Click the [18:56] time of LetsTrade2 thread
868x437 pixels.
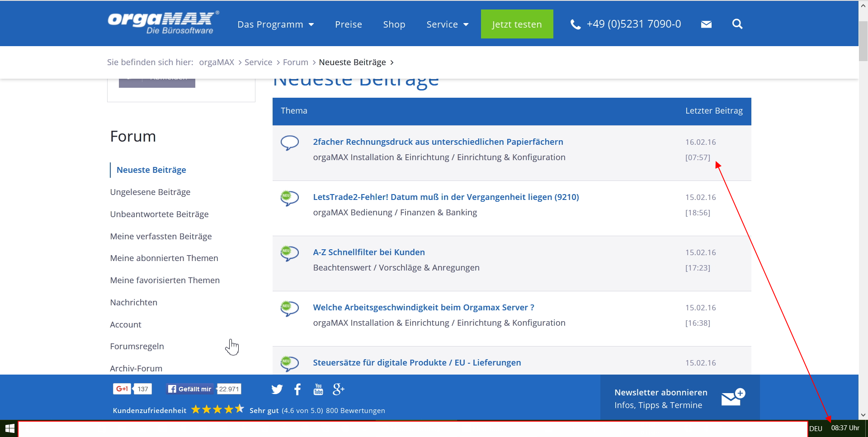[698, 213]
